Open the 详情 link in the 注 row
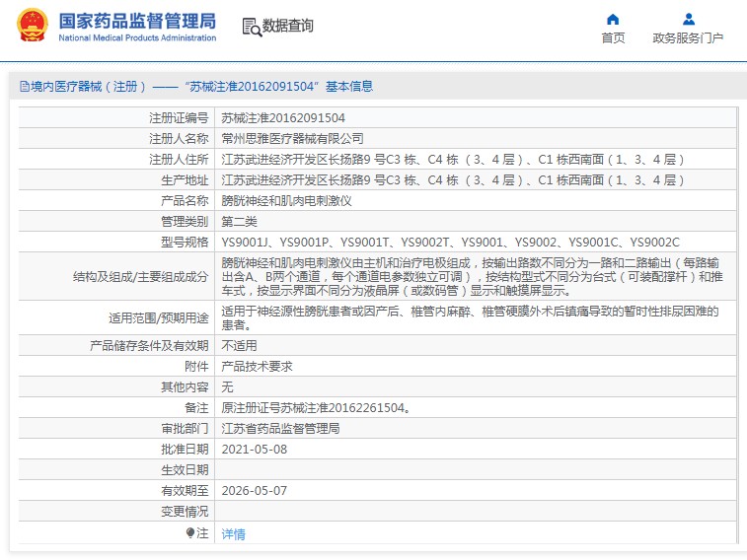 point(233,533)
